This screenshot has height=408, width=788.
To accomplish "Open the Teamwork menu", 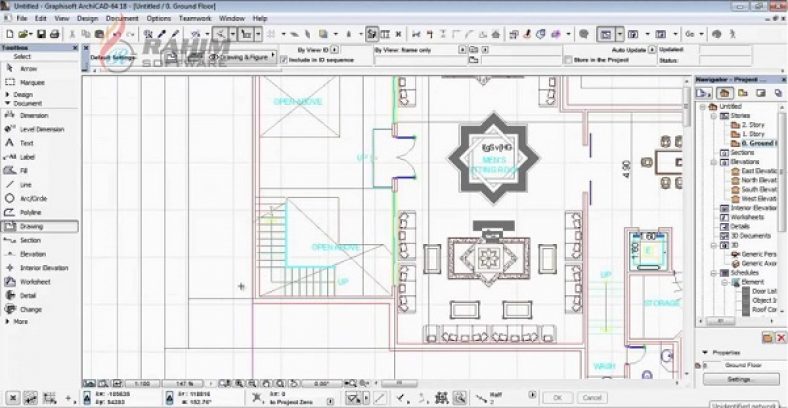I will tap(195, 18).
